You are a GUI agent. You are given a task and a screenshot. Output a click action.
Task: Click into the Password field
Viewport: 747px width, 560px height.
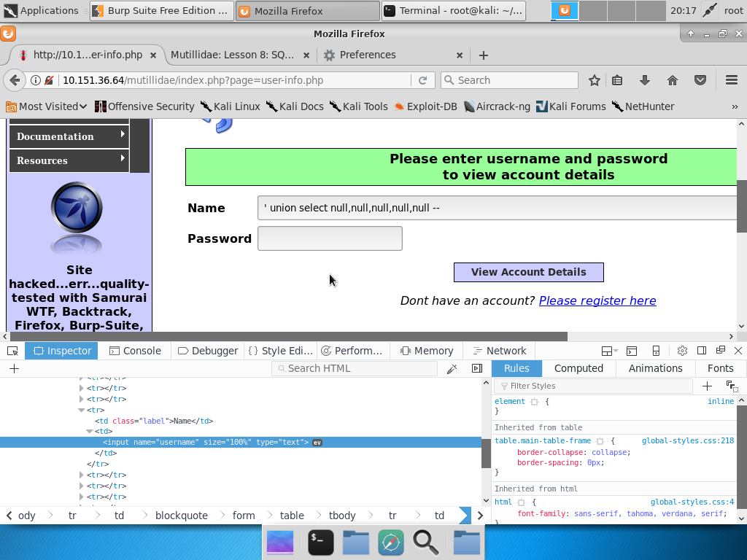tap(330, 238)
